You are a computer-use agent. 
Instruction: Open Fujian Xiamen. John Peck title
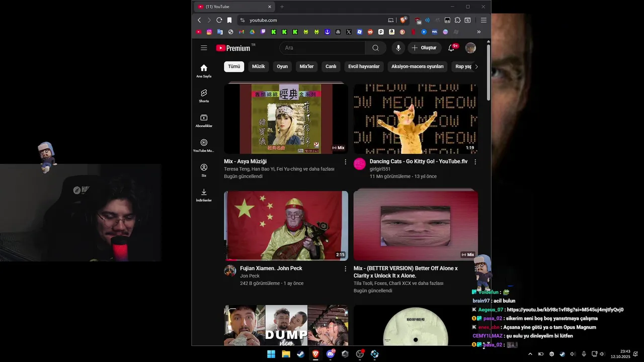(x=271, y=268)
